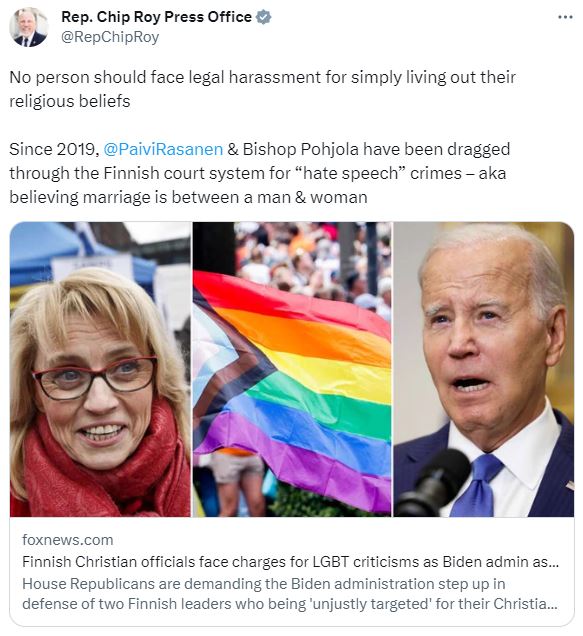The image size is (583, 636).
Task: Click the House Republicans article description text
Action: tap(290, 593)
